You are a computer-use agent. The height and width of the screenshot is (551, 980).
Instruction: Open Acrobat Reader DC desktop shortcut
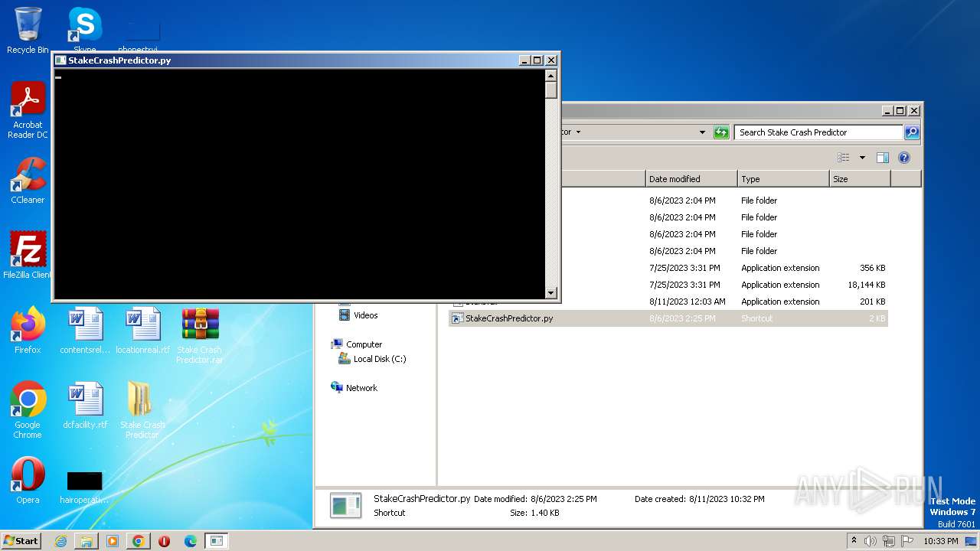[28, 110]
